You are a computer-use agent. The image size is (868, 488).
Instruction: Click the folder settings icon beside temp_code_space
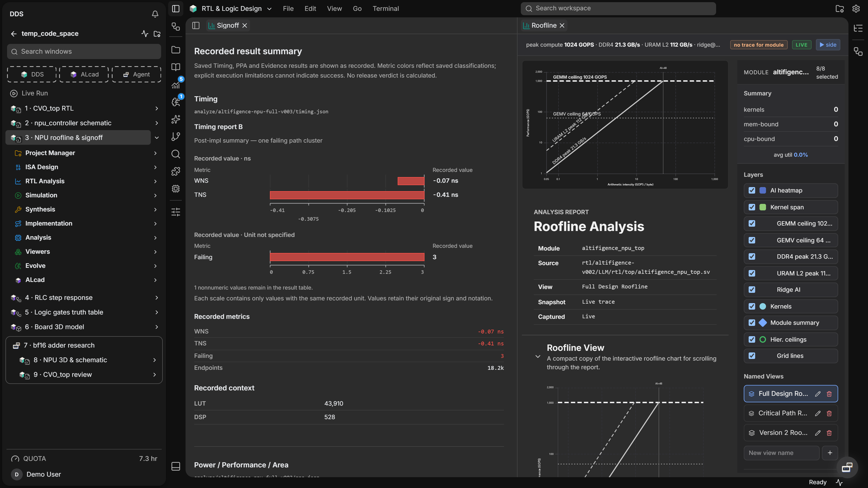tap(157, 34)
